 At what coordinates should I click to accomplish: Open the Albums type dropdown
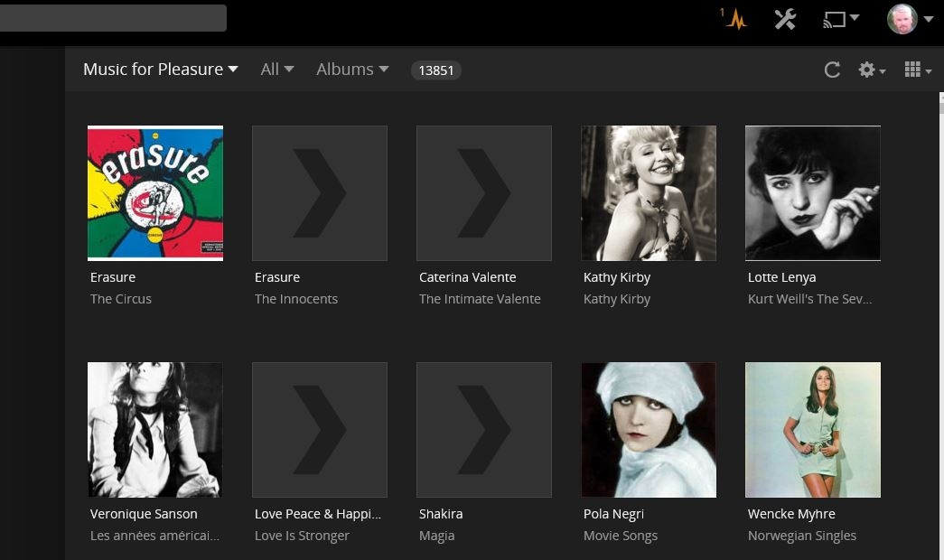point(352,70)
